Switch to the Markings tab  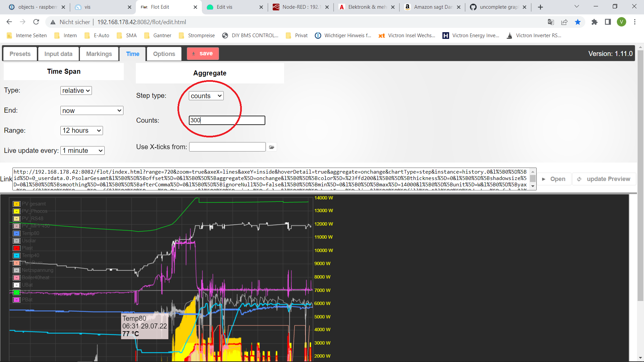pos(99,54)
